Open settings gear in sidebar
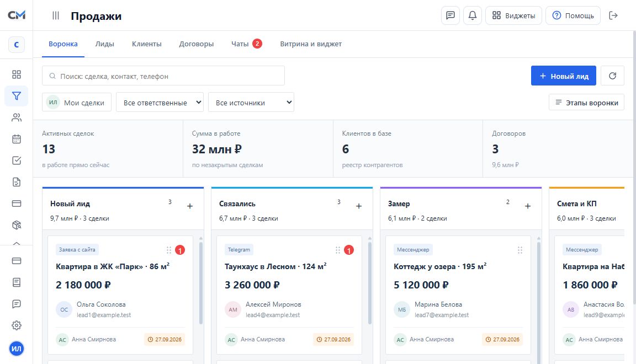 coord(17,325)
